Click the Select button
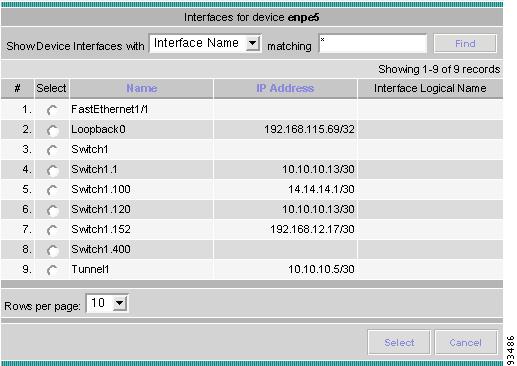This screenshot has width=517, height=366. (x=399, y=342)
